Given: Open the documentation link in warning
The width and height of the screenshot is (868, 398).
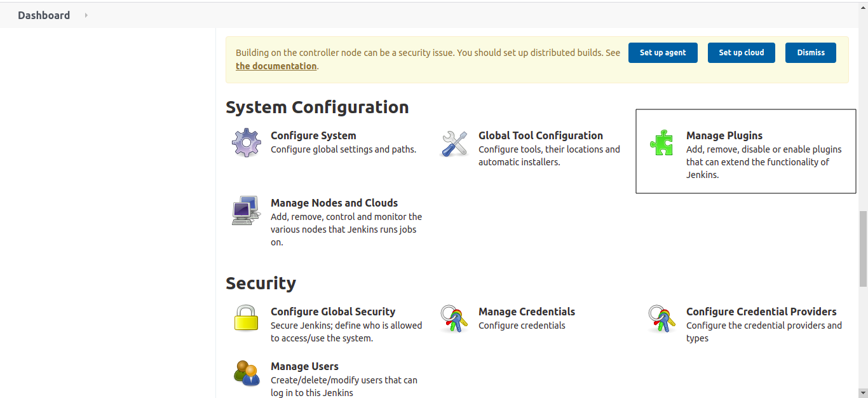Looking at the screenshot, I should click(276, 66).
